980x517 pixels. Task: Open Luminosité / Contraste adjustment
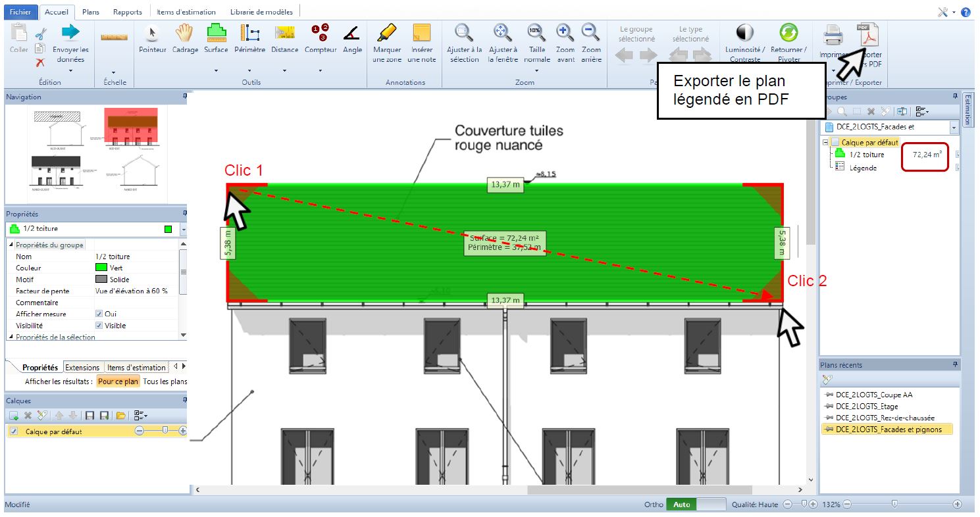(x=744, y=42)
